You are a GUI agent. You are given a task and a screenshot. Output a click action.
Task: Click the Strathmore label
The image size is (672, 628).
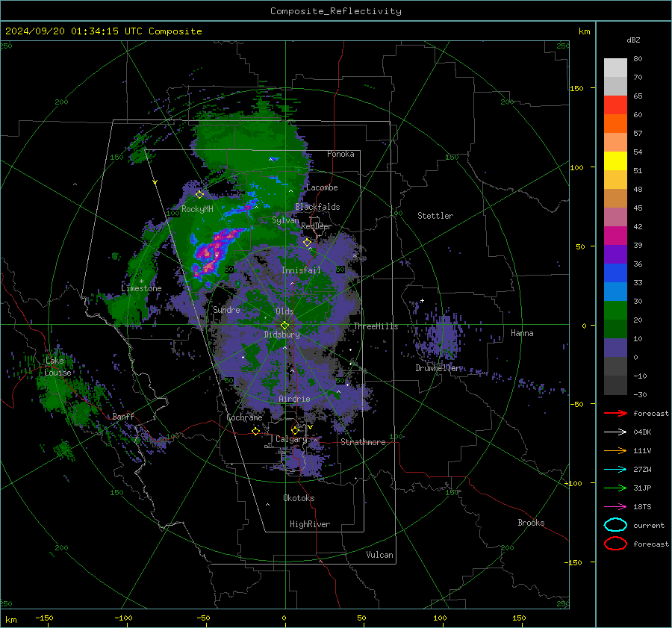point(363,442)
